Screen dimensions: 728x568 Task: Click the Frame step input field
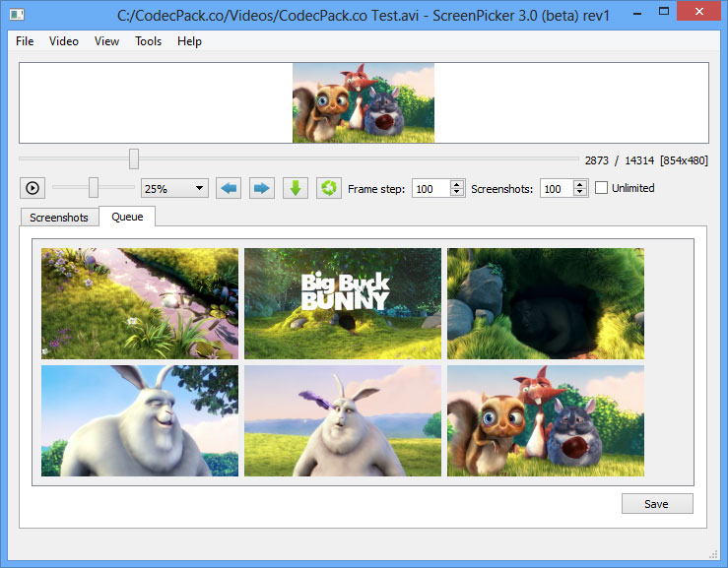click(x=431, y=188)
